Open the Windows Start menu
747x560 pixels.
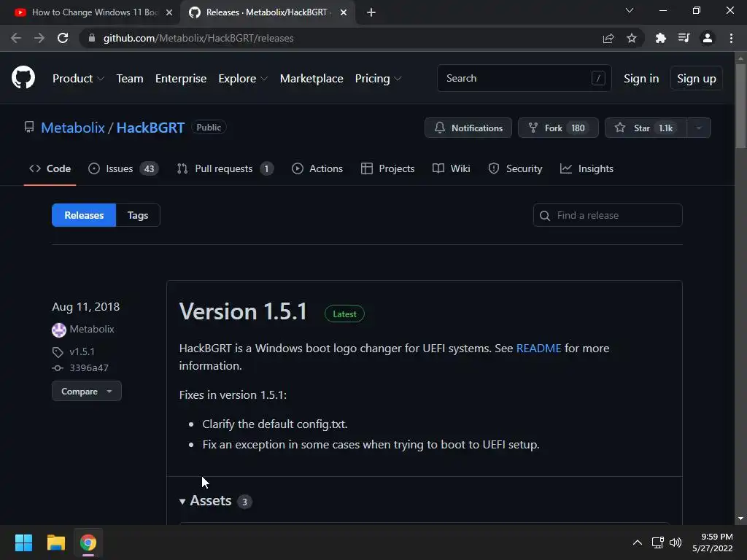[x=23, y=542]
